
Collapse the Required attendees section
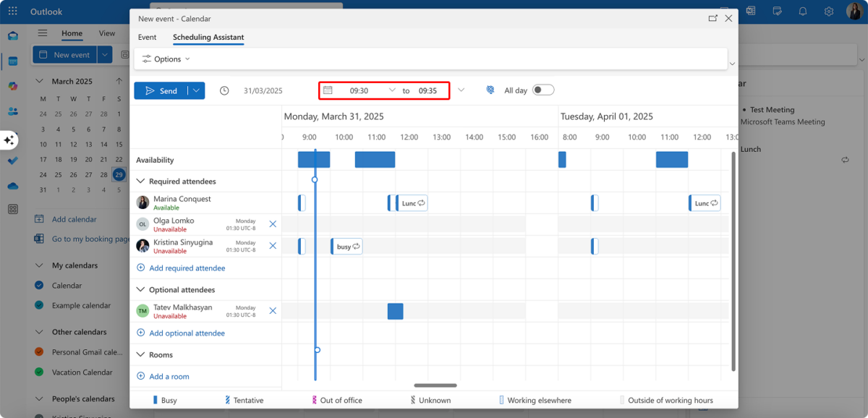(140, 181)
